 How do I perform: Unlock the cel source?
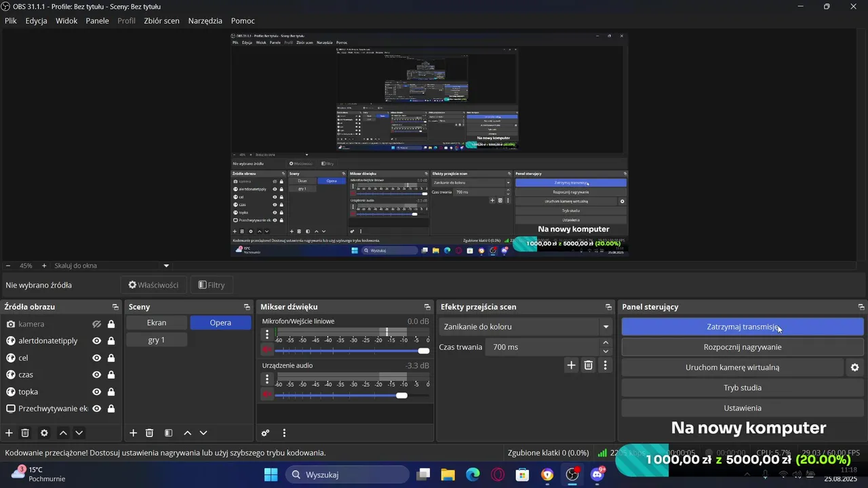point(111,358)
